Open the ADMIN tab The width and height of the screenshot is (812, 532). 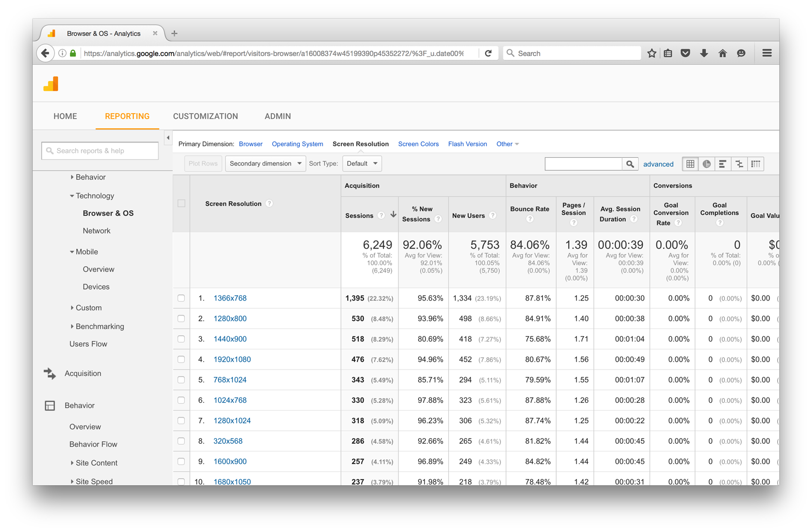[278, 116]
